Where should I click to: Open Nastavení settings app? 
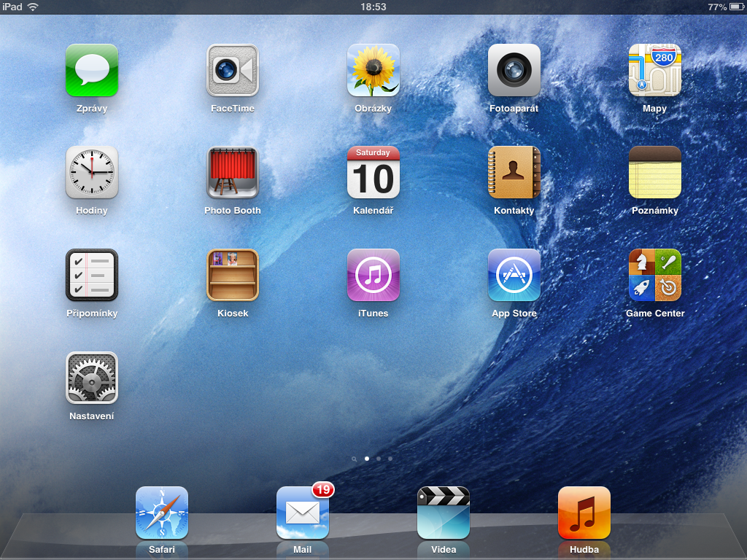(91, 378)
